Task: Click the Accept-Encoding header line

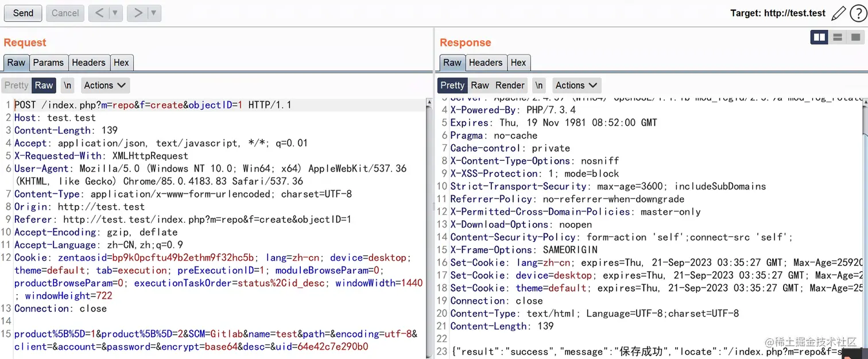Action: 96,232
